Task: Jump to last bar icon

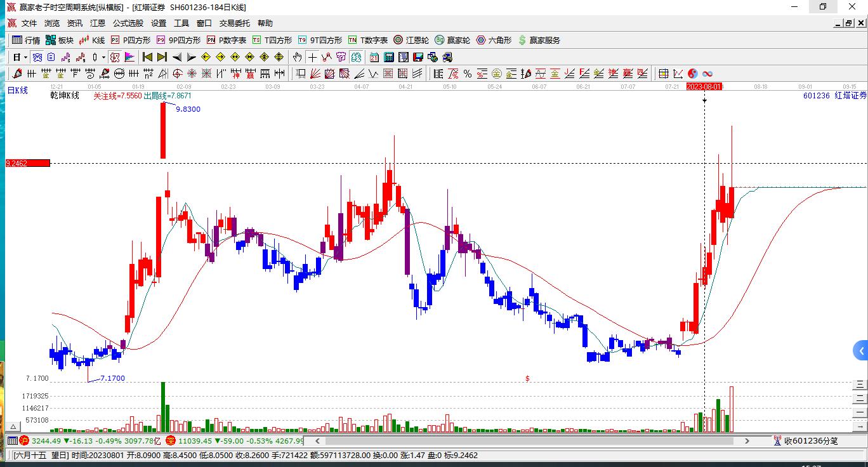Action: 162,57
